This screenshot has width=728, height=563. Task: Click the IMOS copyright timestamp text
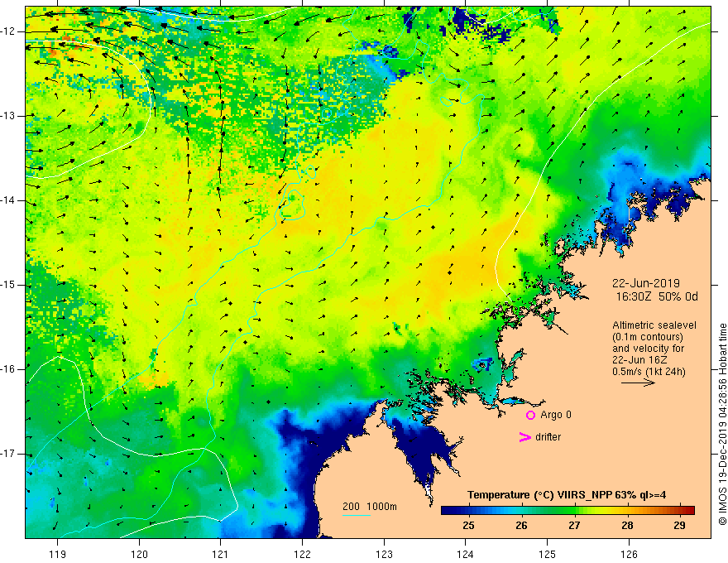pyautogui.click(x=722, y=425)
